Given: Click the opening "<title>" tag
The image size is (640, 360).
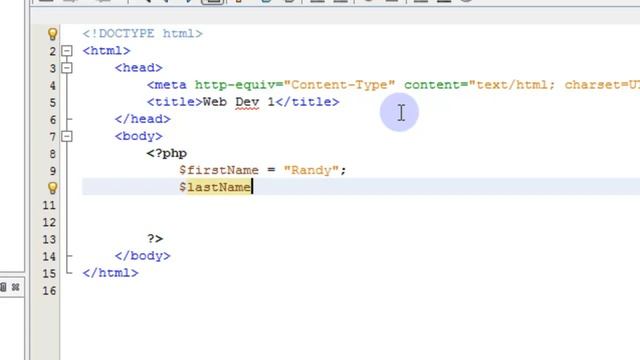Looking at the screenshot, I should click(x=175, y=102).
